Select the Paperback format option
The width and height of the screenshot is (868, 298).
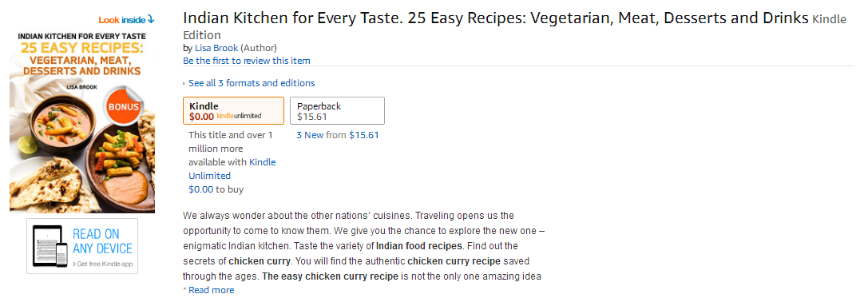[x=338, y=111]
